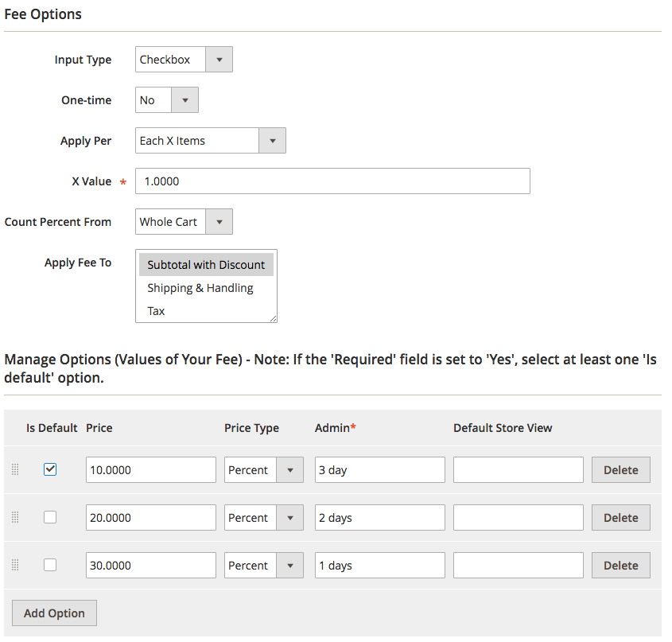
Task: Click Default Store View field in 3 day row
Action: [x=519, y=469]
